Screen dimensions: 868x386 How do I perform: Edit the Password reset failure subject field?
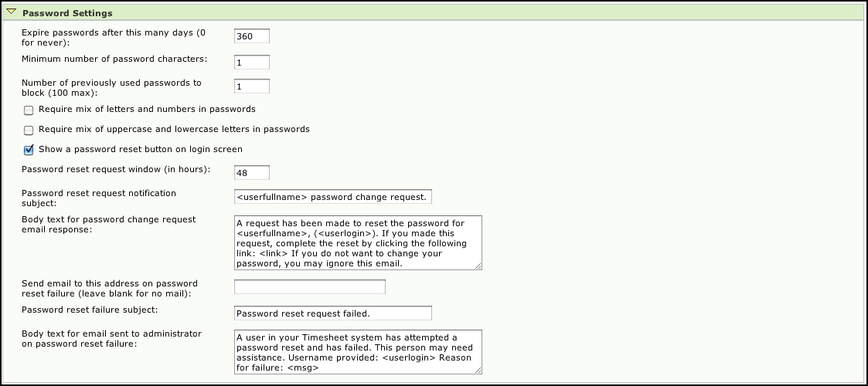332,313
